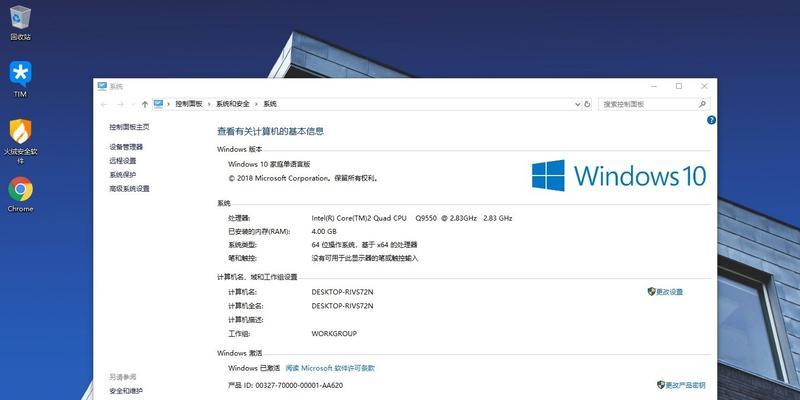
Task: Minimize the System window
Action: pos(654,86)
